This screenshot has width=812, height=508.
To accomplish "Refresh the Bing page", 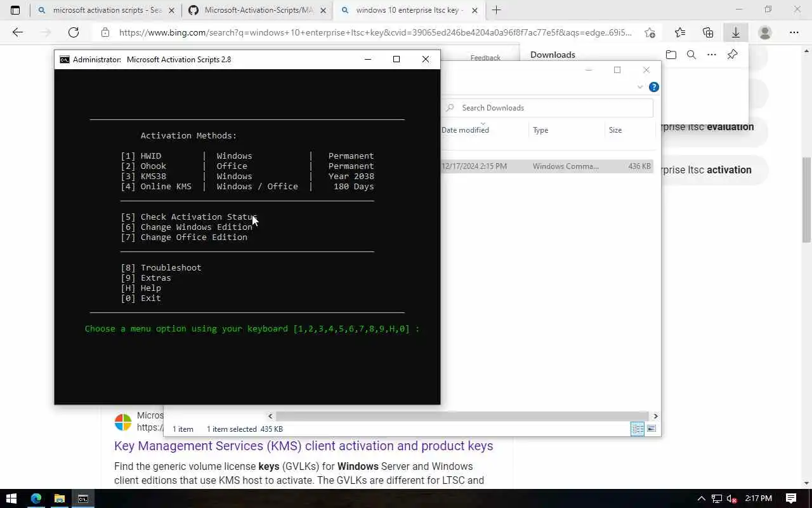I will tap(74, 32).
